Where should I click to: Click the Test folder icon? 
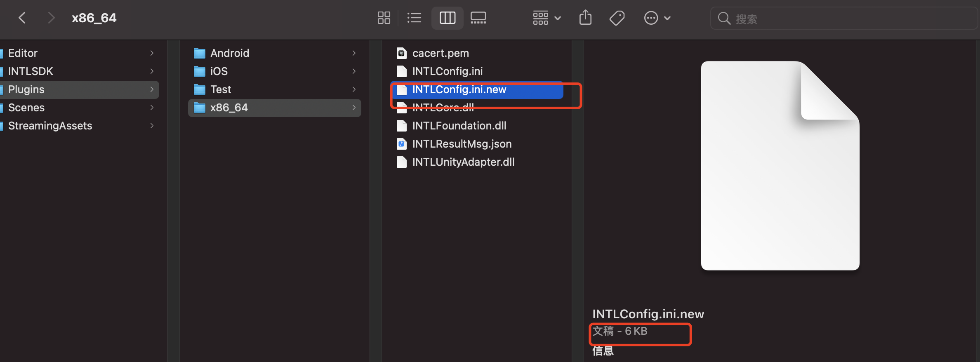(x=200, y=89)
